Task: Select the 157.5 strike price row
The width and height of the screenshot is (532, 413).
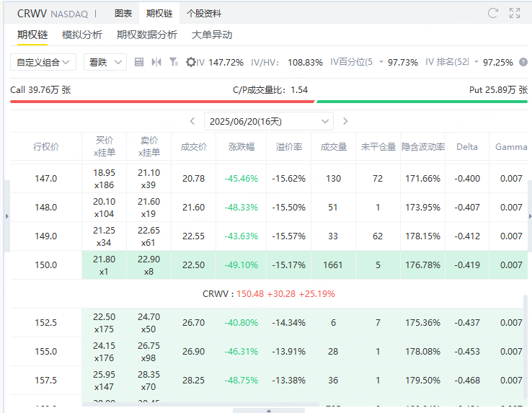Action: (269, 381)
